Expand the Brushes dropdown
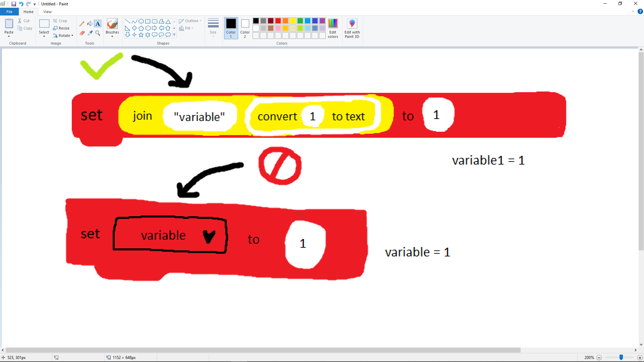The image size is (644, 362). tap(112, 36)
